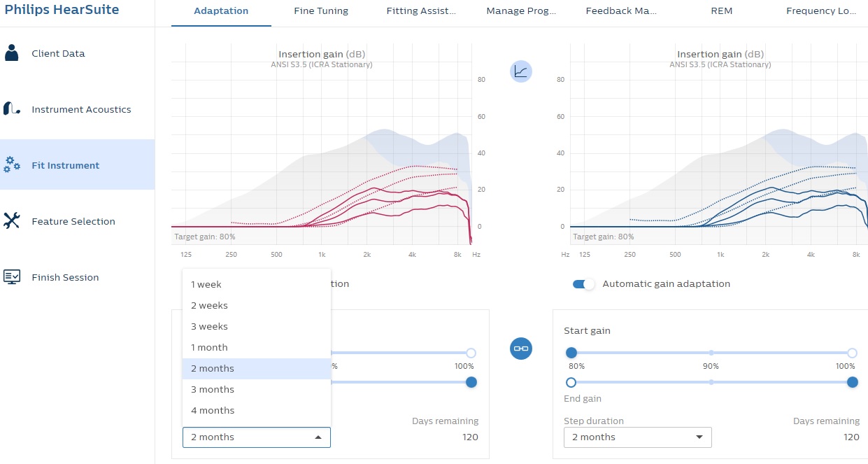Click right Start gain slider handle at 80%
The height and width of the screenshot is (464, 868).
point(571,353)
